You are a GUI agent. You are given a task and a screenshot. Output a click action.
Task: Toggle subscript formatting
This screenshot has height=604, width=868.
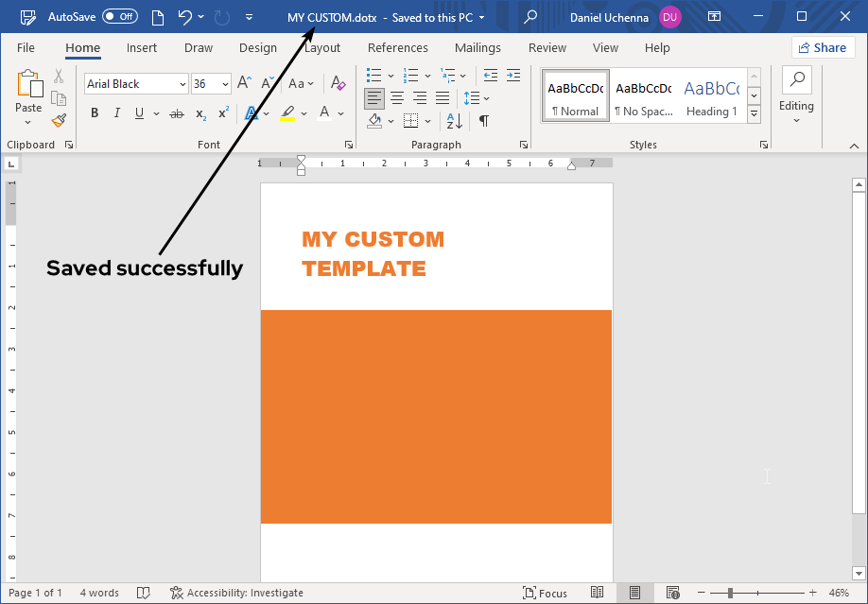(200, 113)
